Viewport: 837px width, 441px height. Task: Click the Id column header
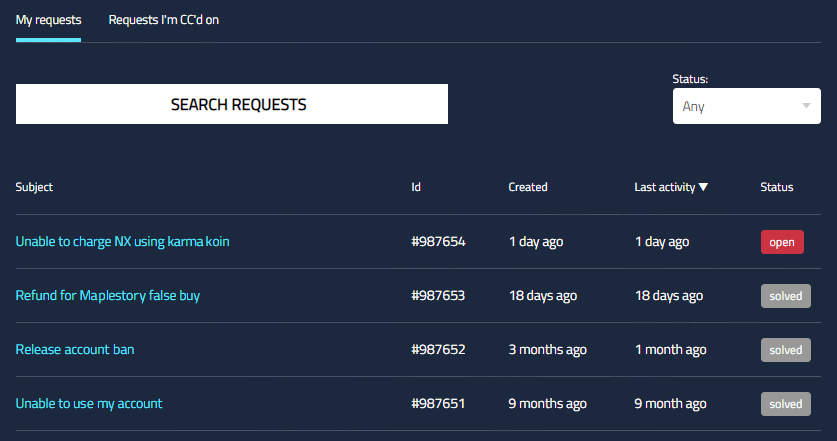click(416, 187)
